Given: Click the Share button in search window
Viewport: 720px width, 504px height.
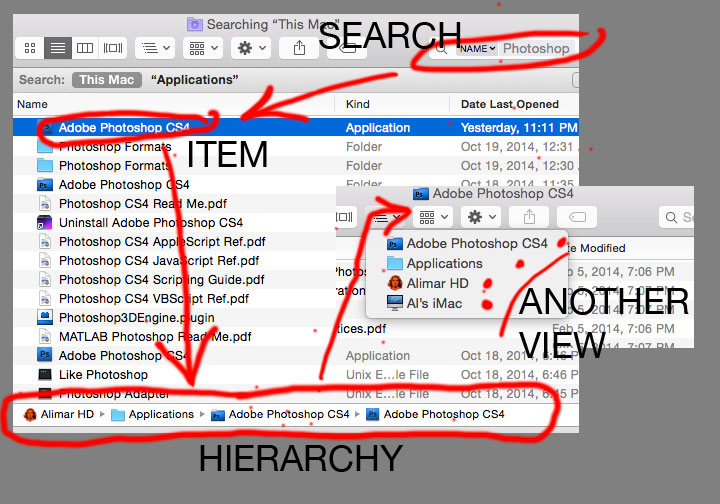Looking at the screenshot, I should (299, 48).
